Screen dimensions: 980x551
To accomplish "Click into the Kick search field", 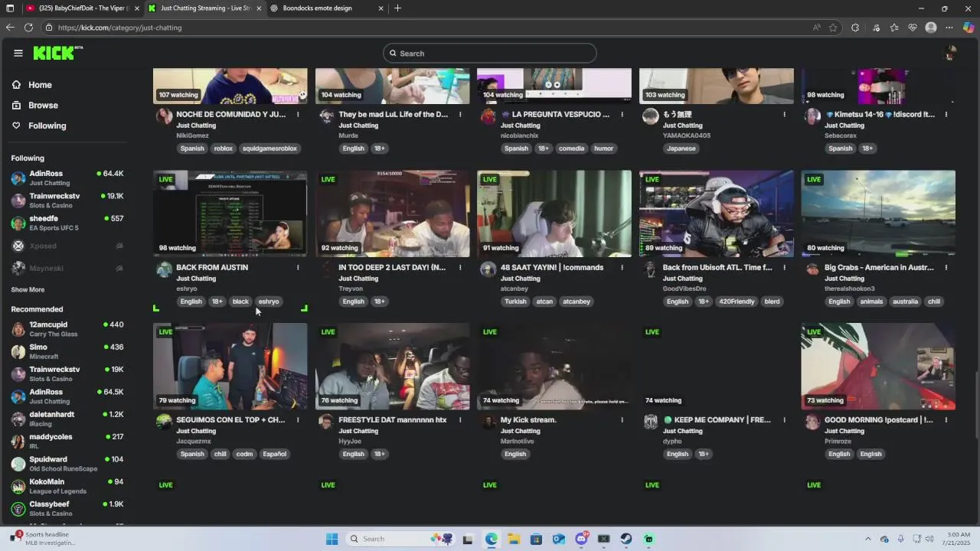I will click(x=490, y=53).
